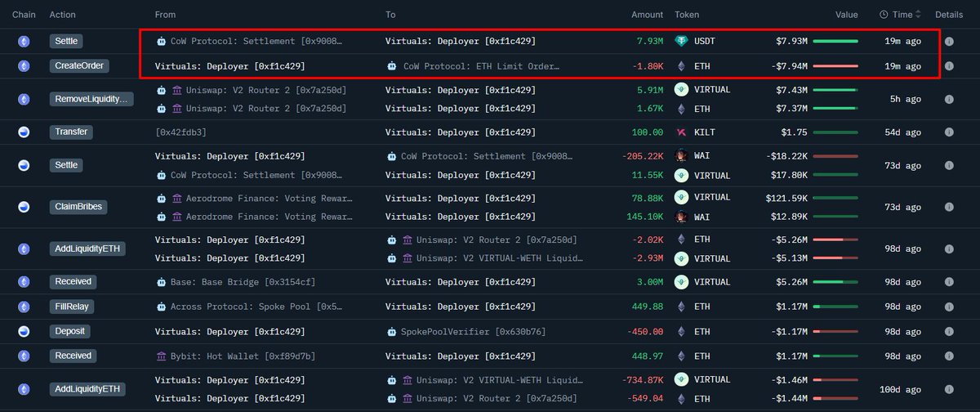Click the Token column header

tap(687, 15)
